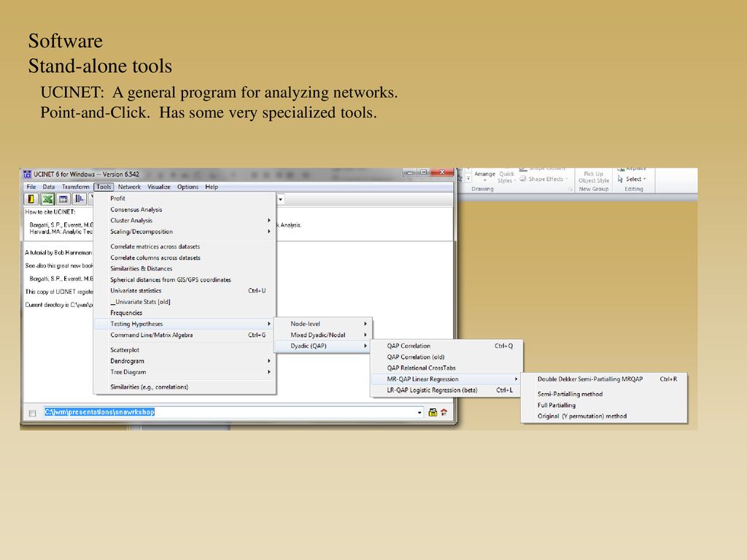The width and height of the screenshot is (747, 560).
Task: Click the bar chart toolbar icon
Action: 79,199
